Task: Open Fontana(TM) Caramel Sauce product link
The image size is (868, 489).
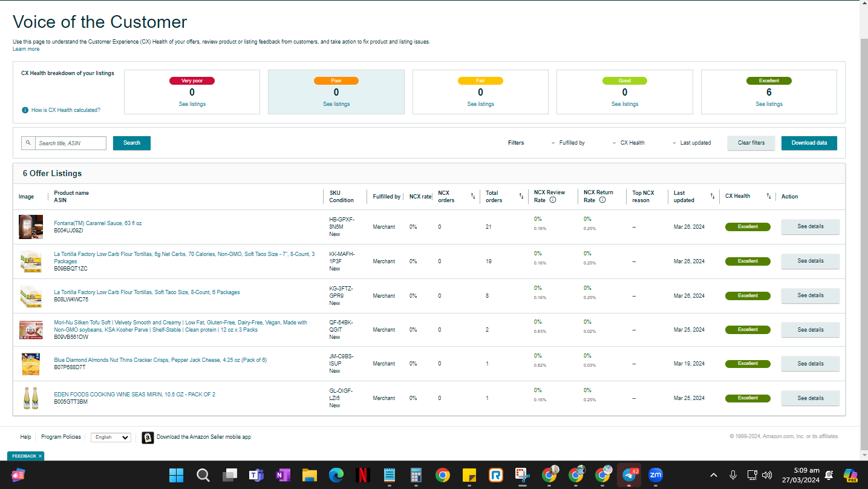Action: (98, 223)
